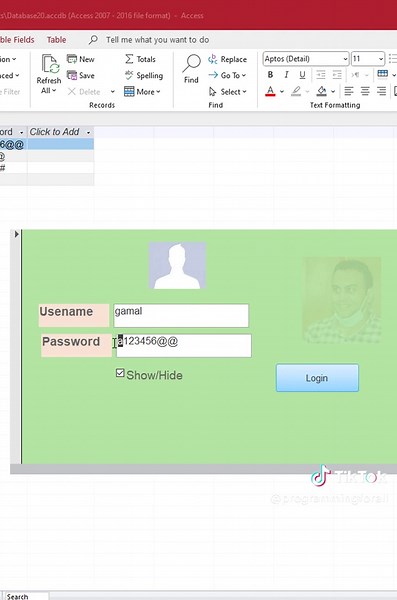Click Tell me what you want to do box
Image resolution: width=397 pixels, height=600 pixels.
(157, 40)
